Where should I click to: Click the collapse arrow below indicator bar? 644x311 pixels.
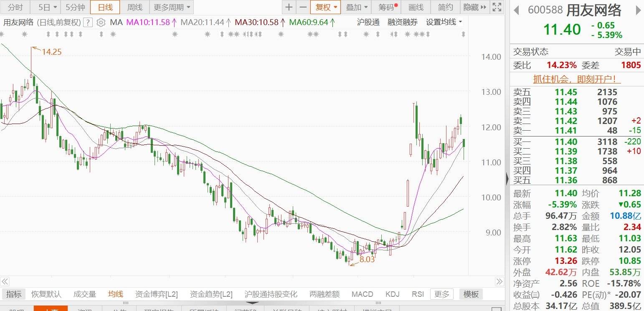click(252, 303)
